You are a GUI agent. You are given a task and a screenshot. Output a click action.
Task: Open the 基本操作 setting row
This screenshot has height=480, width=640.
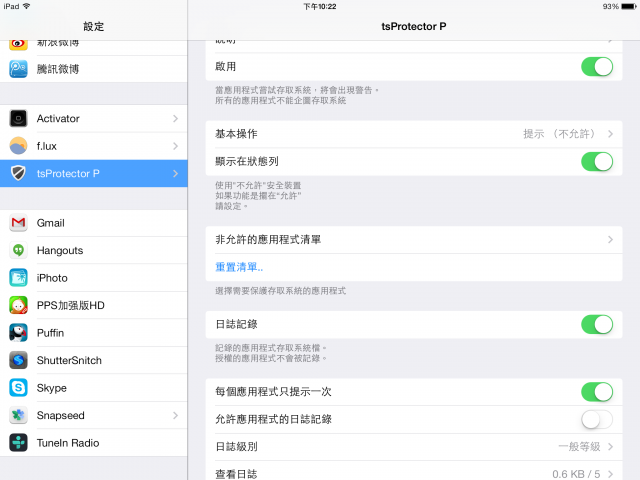click(414, 134)
